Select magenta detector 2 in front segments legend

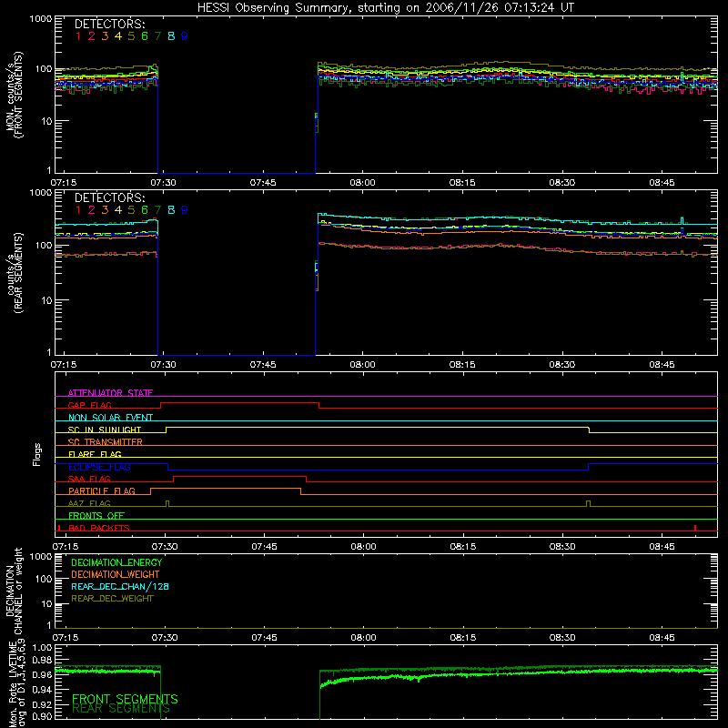[92, 36]
